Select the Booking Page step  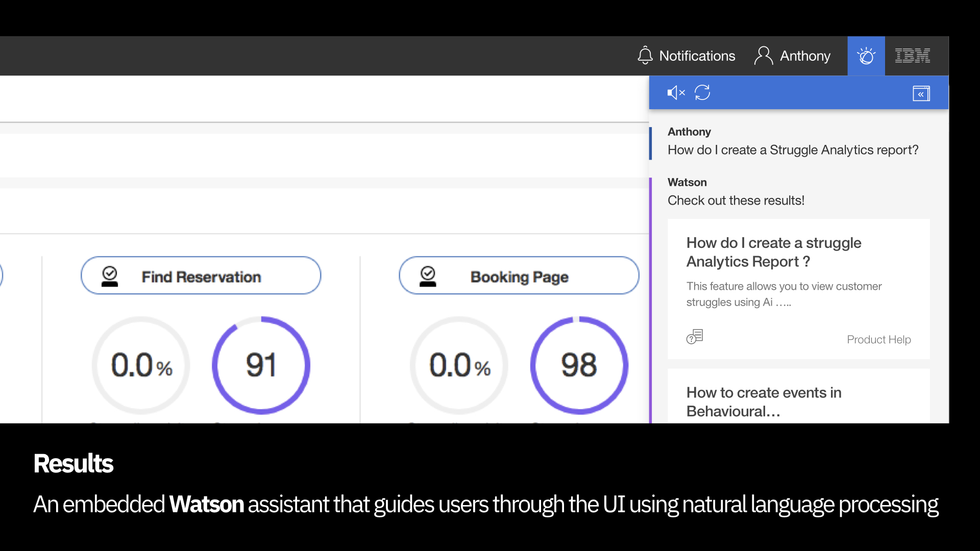tap(519, 277)
